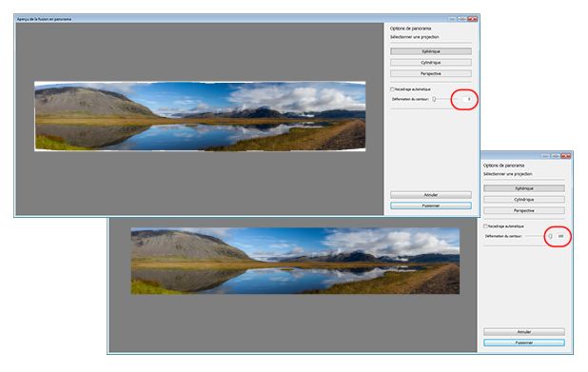The width and height of the screenshot is (588, 372).
Task: Choose Sphérique projection in window with contour value 0
Action: point(431,51)
